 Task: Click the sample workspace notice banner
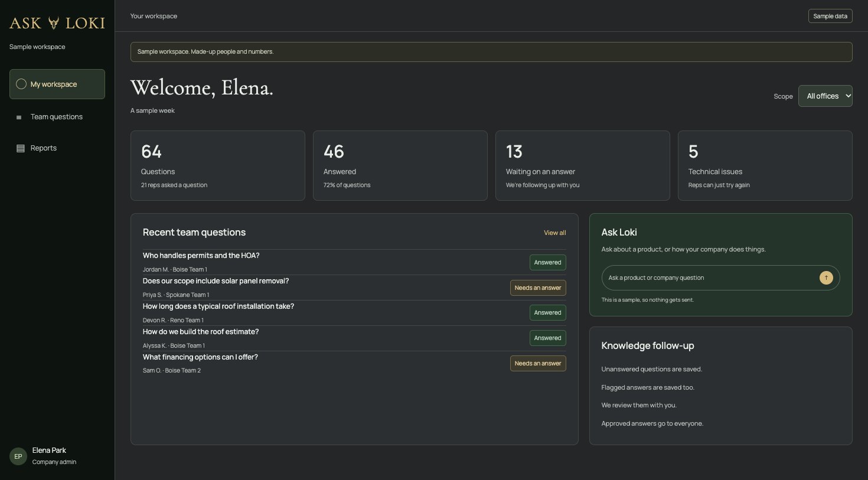click(491, 52)
